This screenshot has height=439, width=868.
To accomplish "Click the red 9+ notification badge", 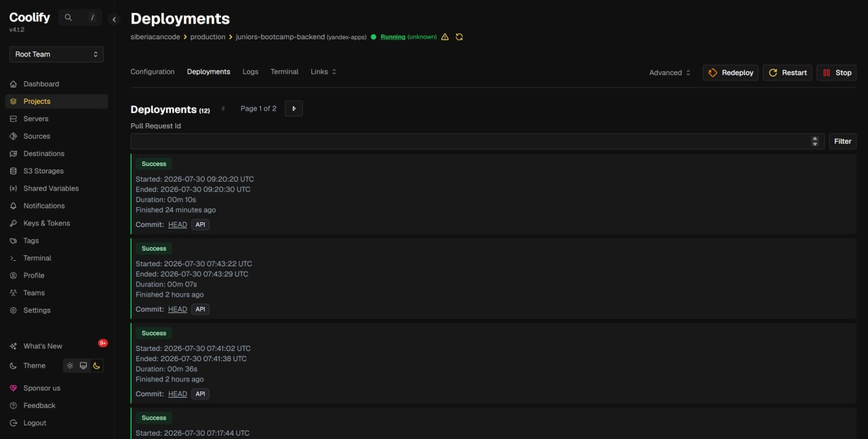I will 103,343.
